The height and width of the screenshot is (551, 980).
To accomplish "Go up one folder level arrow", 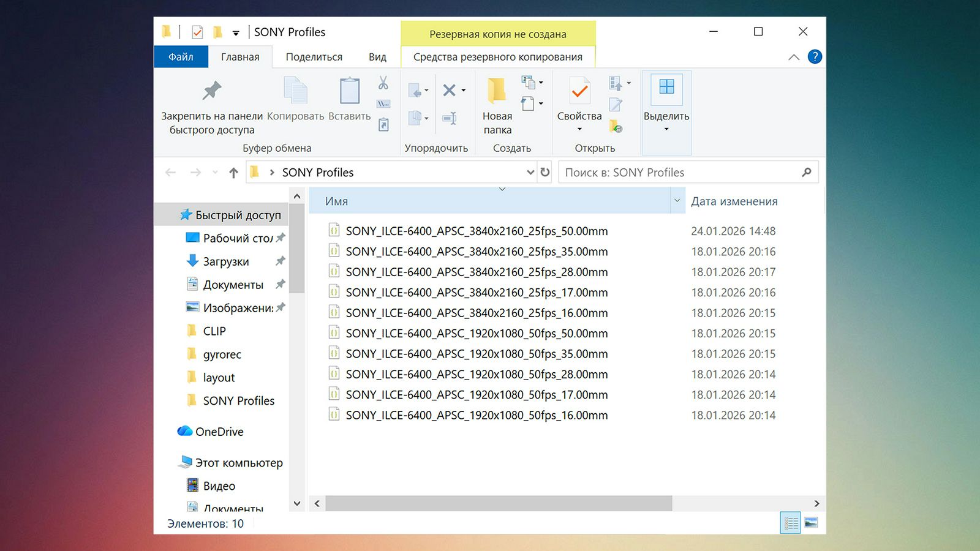I will [x=233, y=173].
